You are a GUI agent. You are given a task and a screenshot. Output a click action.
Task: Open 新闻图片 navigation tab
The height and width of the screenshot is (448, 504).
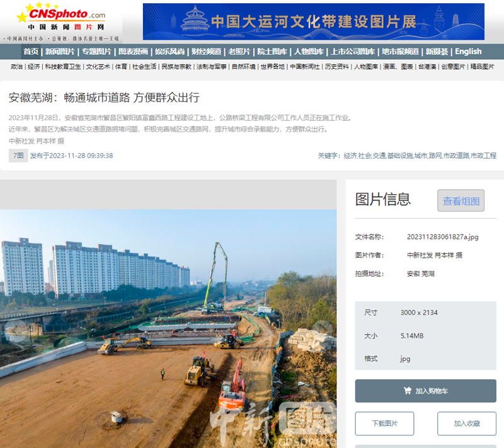tap(59, 52)
